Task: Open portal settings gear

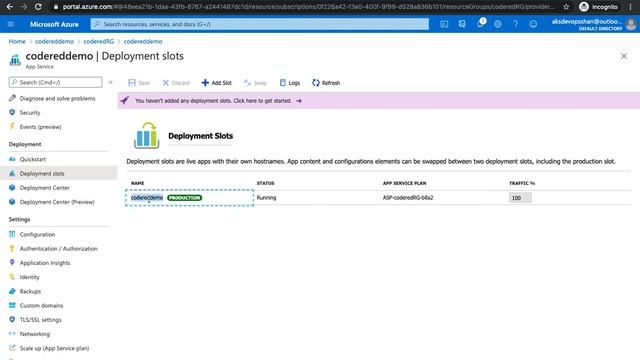Action: tap(498, 24)
